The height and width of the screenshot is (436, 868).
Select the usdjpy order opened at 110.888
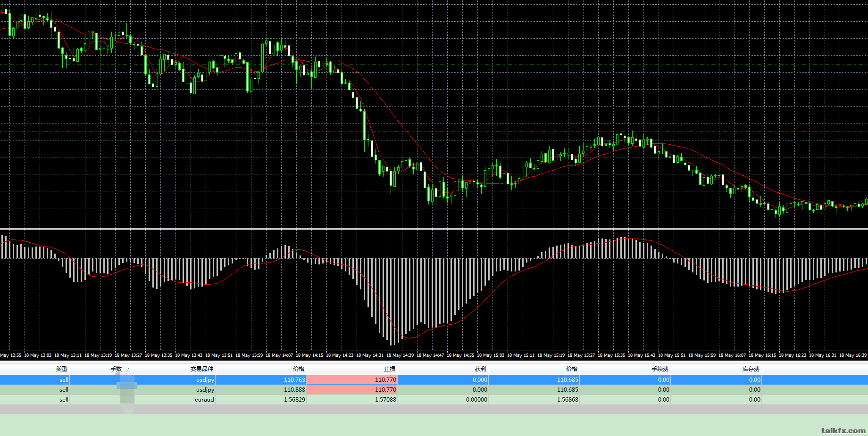click(x=434, y=390)
